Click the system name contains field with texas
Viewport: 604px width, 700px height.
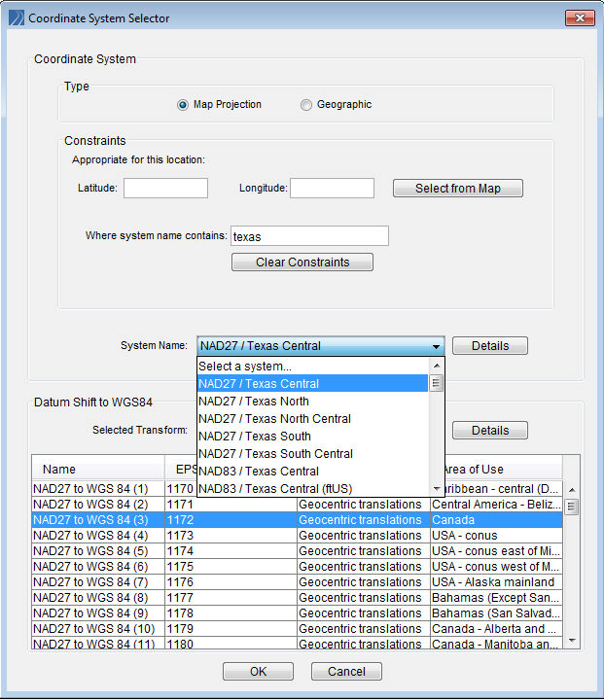coord(309,235)
